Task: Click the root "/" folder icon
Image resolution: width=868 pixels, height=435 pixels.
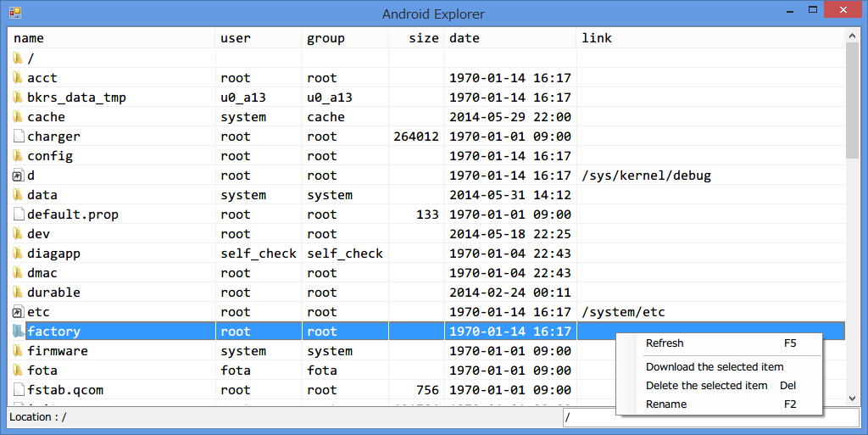Action: (x=19, y=59)
